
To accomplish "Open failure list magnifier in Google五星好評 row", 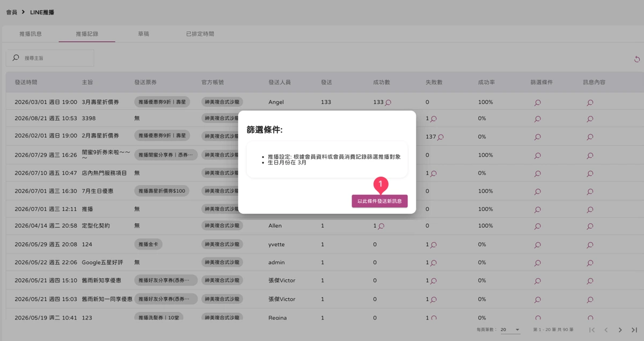I will [x=434, y=263].
